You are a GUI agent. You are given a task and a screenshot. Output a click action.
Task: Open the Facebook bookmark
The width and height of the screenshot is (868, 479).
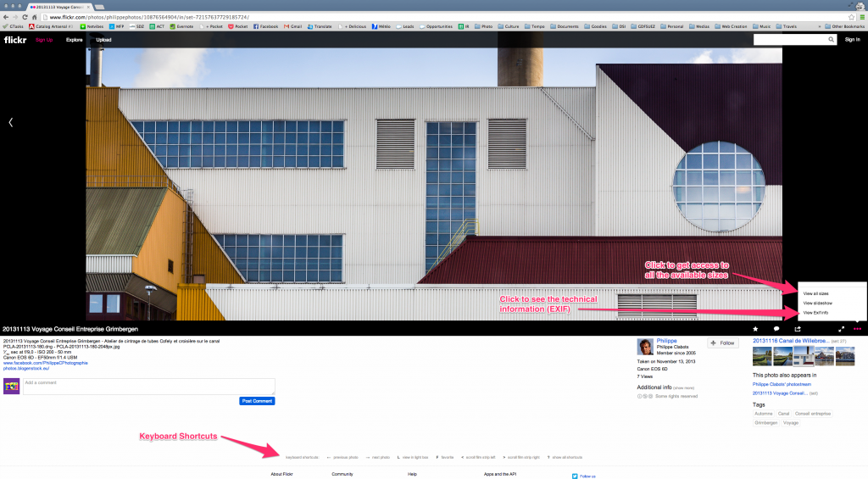pos(265,26)
